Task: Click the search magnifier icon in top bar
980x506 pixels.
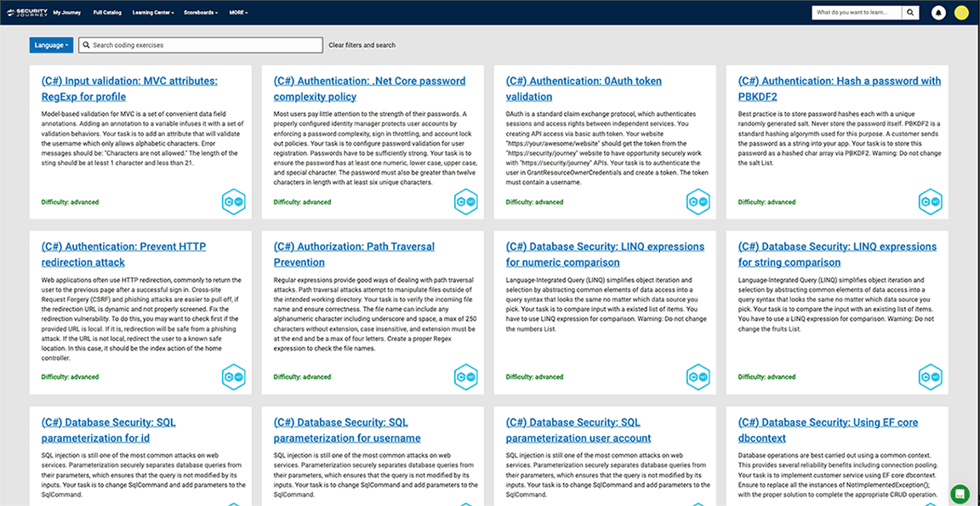Action: click(910, 13)
